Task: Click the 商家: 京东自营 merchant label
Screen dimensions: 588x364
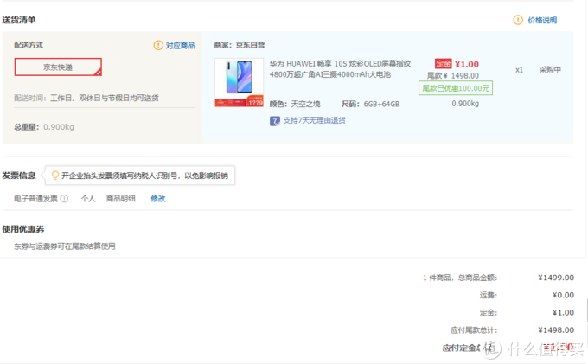Action: tap(240, 45)
